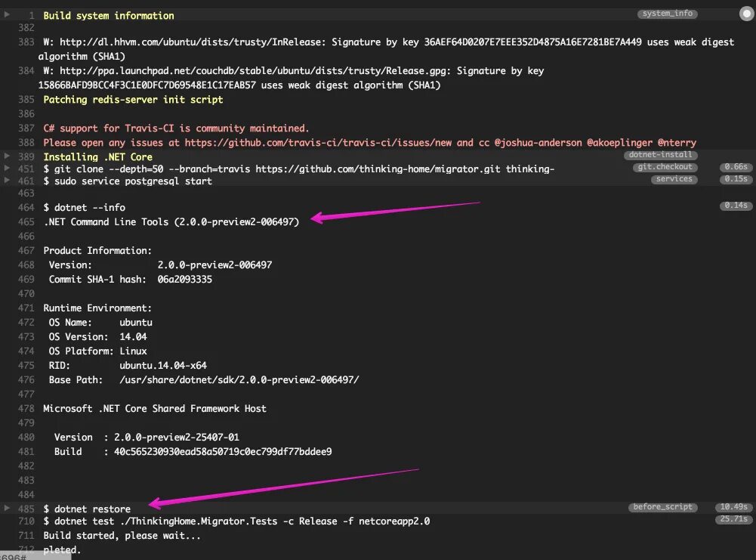The image size is (756, 560).
Task: Click the dotnet-install tag
Action: coord(660,155)
